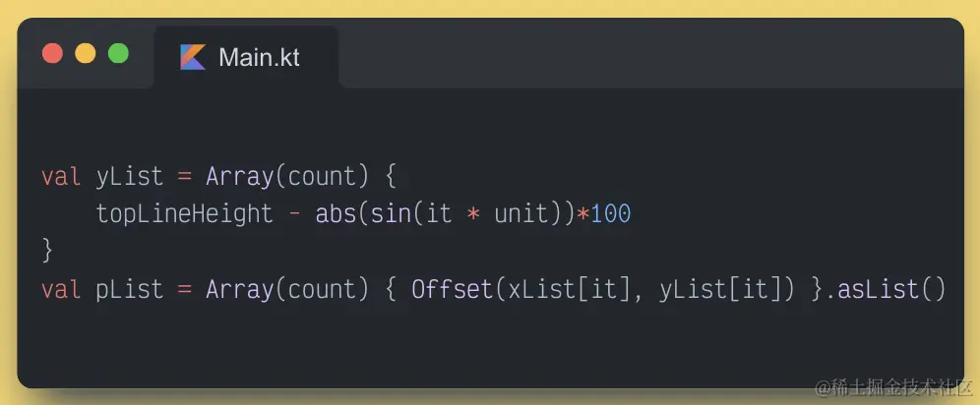The width and height of the screenshot is (980, 405).
Task: Select the Main.kt tab
Action: point(246,57)
